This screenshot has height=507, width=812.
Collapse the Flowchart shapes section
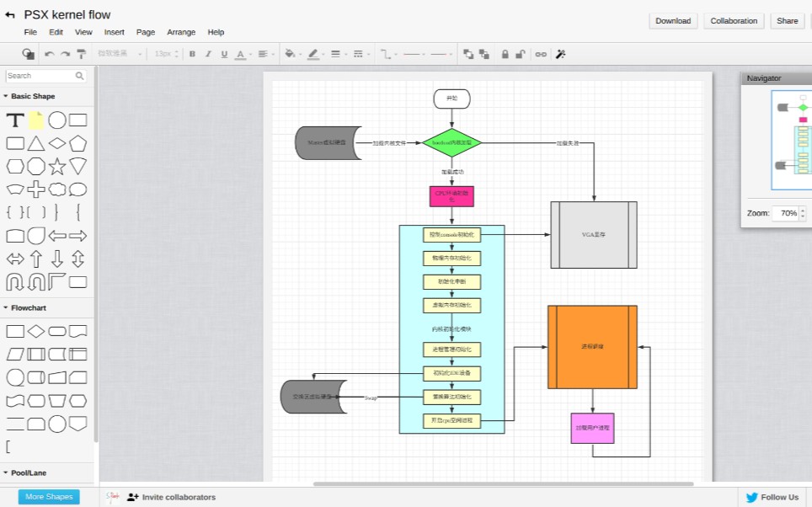[x=25, y=307]
